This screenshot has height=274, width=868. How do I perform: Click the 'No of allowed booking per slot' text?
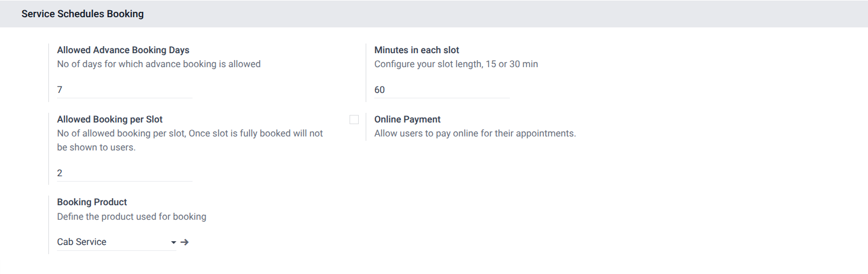click(x=190, y=133)
